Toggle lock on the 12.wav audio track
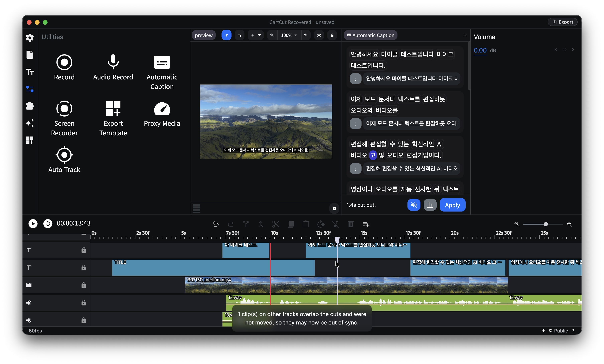 pyautogui.click(x=83, y=303)
